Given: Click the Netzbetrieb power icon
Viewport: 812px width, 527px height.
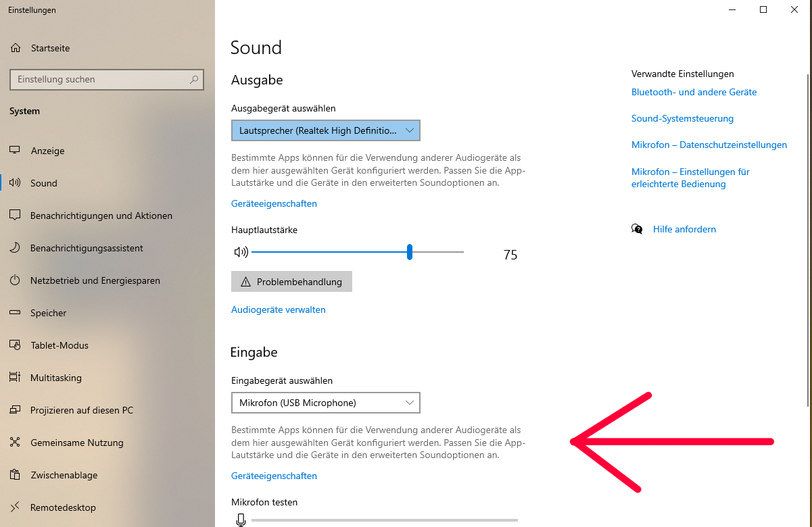Looking at the screenshot, I should pos(16,280).
